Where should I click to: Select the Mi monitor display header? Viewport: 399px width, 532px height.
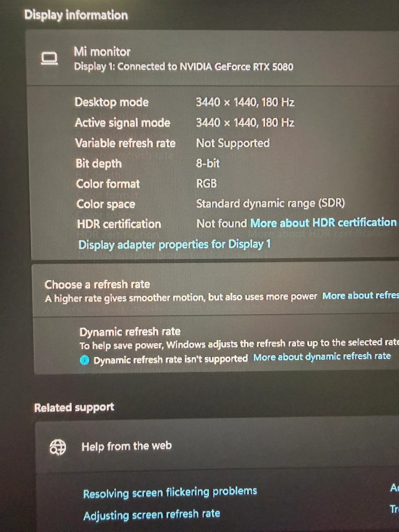[x=212, y=58]
